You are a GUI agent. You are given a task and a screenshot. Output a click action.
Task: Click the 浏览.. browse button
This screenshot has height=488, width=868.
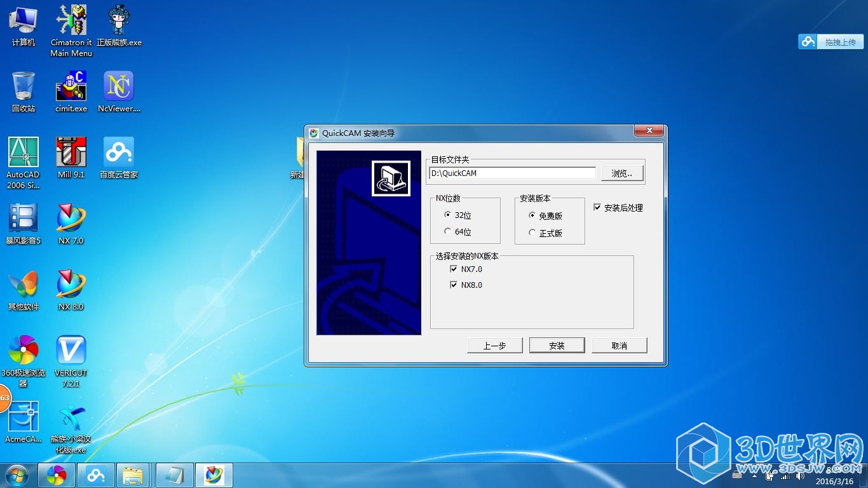[x=622, y=173]
